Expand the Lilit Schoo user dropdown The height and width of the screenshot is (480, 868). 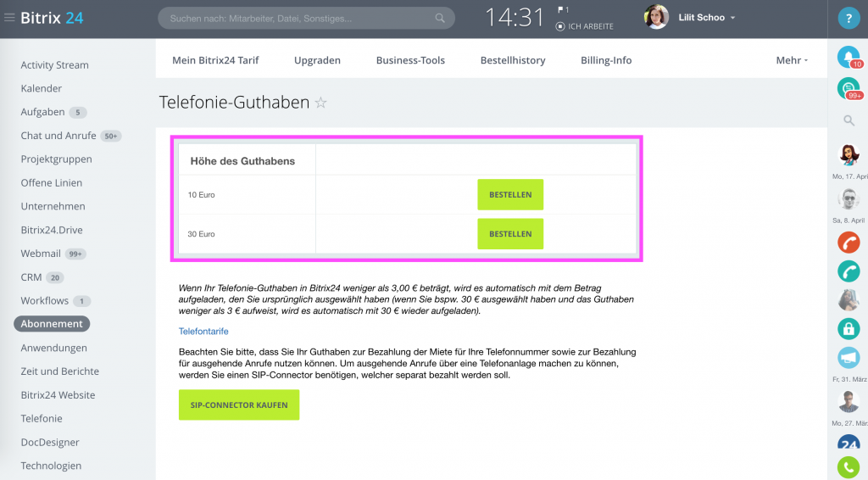[x=733, y=18]
